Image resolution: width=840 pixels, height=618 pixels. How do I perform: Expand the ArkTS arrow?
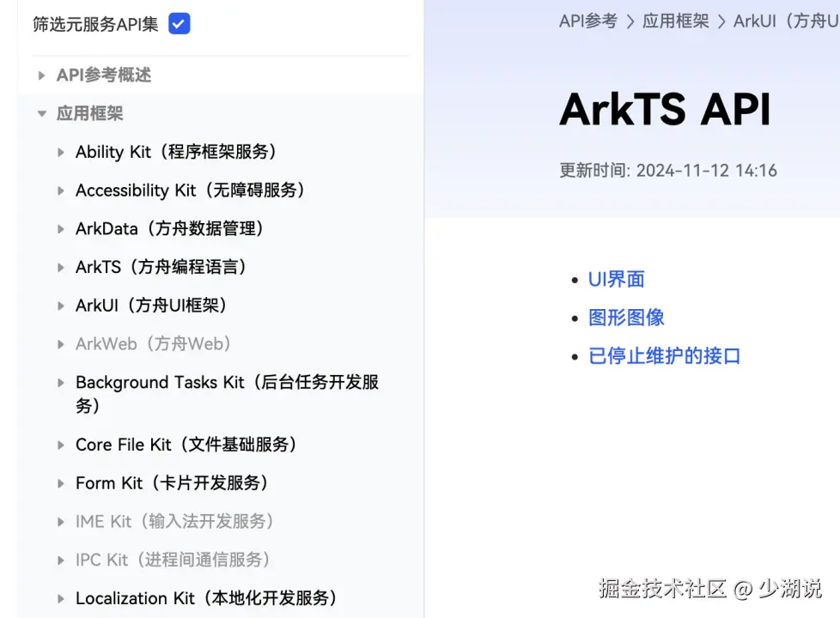[x=60, y=267]
